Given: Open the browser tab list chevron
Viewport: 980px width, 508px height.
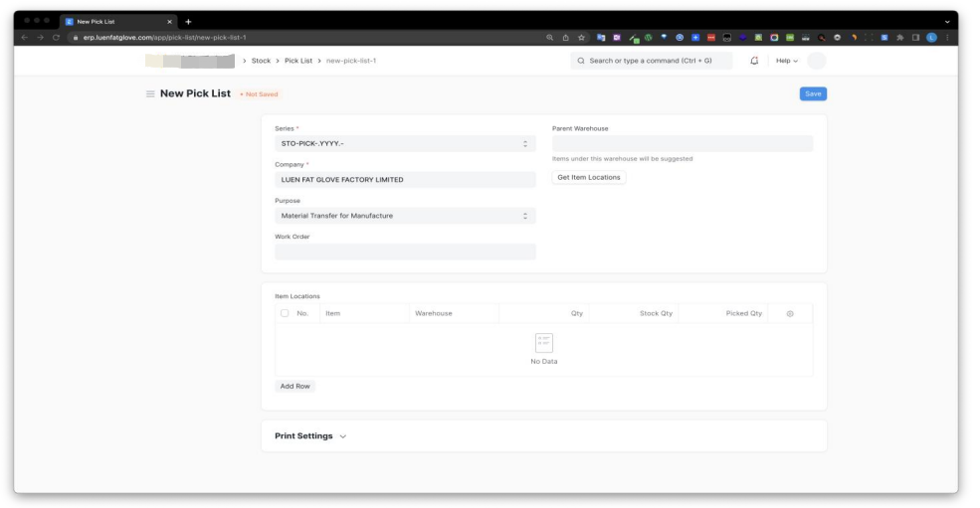Looking at the screenshot, I should [x=947, y=21].
